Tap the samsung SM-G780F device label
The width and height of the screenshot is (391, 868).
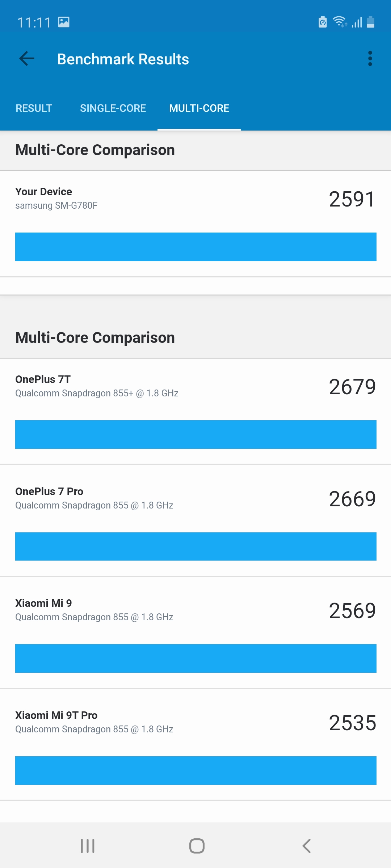56,205
